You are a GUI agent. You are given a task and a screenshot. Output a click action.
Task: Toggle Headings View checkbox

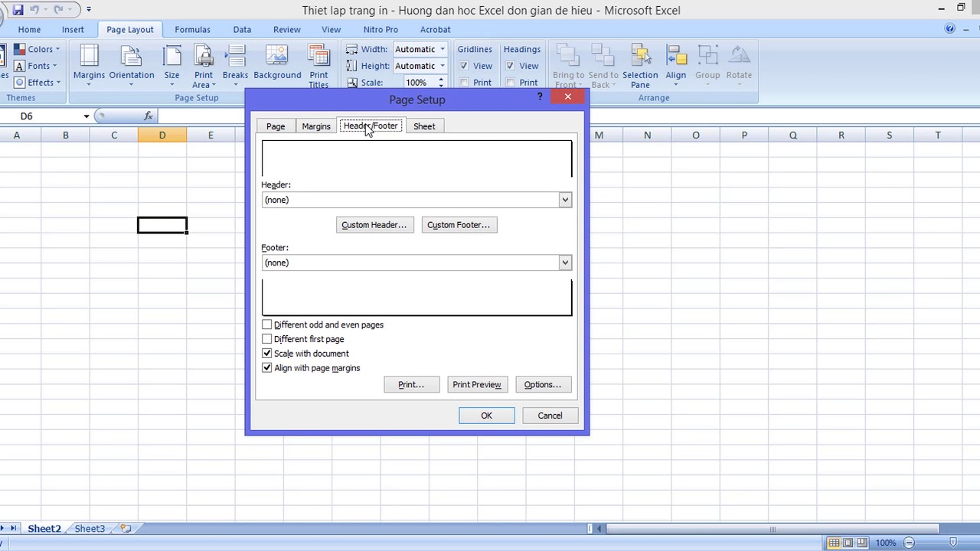[x=510, y=66]
